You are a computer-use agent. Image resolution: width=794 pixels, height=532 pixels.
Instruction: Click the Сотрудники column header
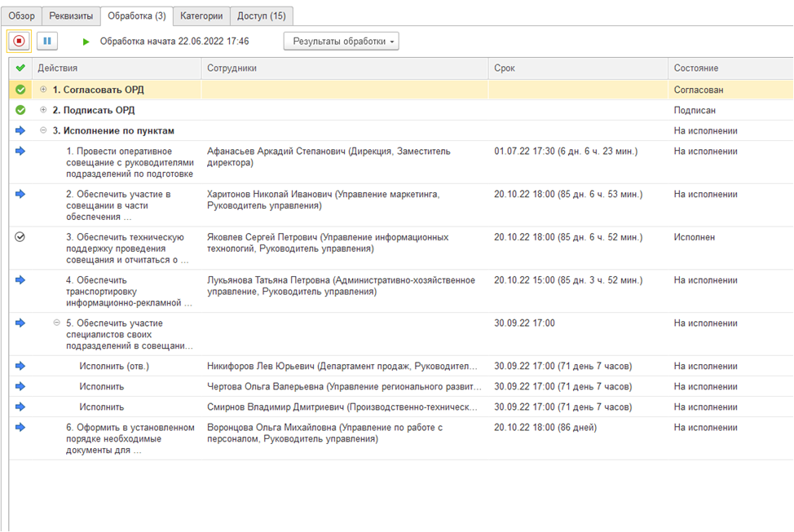pos(346,68)
